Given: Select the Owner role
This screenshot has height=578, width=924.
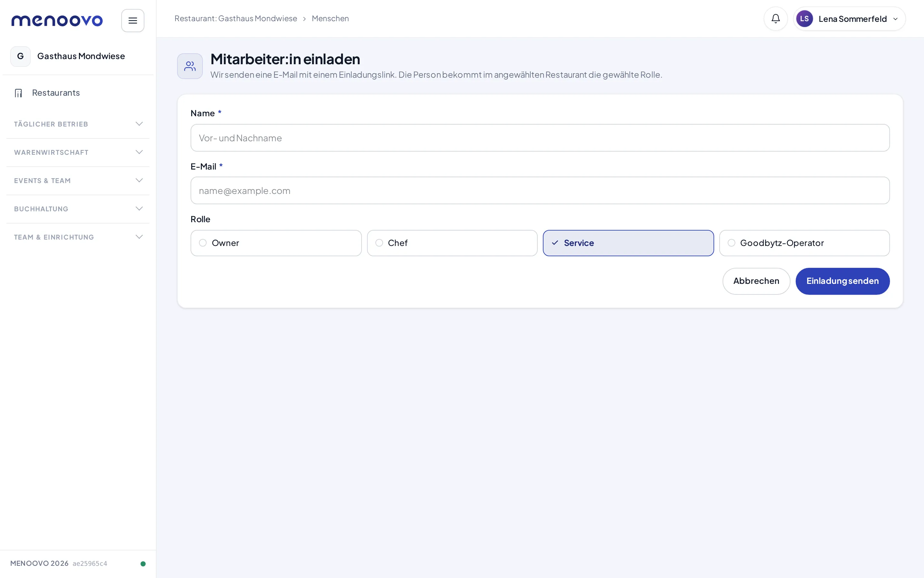Looking at the screenshot, I should pos(276,243).
